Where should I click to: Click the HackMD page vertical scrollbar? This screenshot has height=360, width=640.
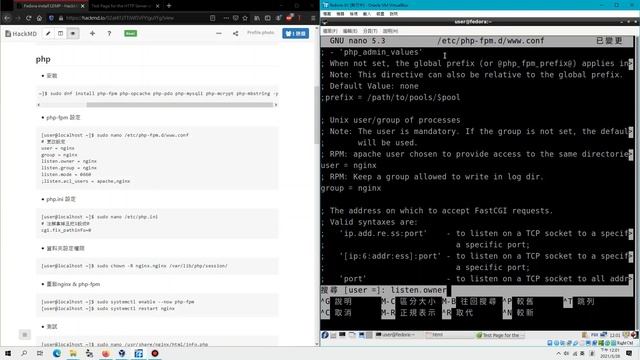point(316,114)
